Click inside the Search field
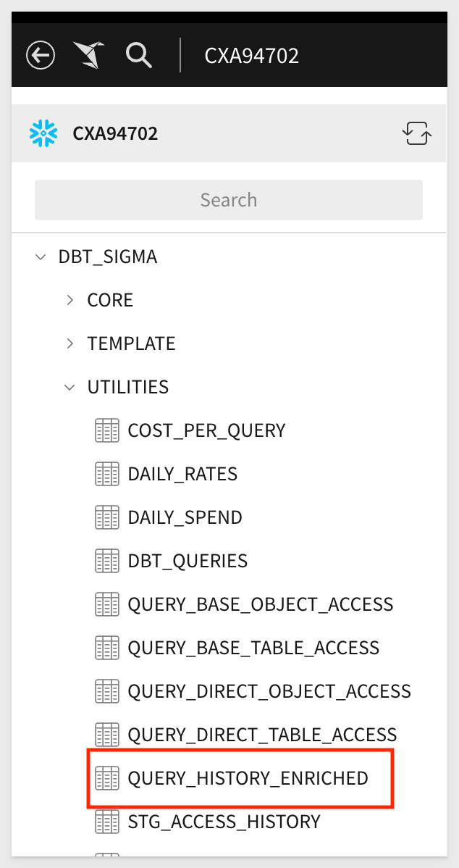The height and width of the screenshot is (868, 459). click(x=229, y=199)
